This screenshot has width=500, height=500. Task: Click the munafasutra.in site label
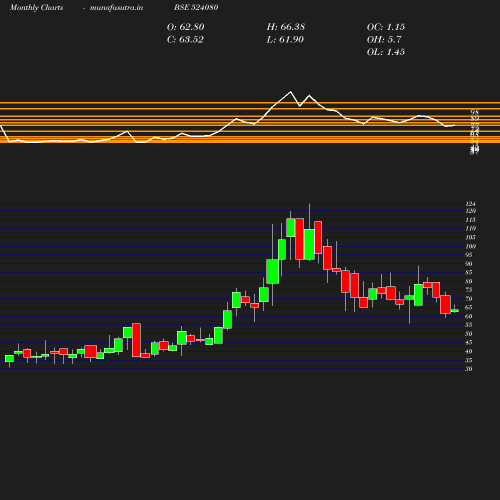(116, 7)
